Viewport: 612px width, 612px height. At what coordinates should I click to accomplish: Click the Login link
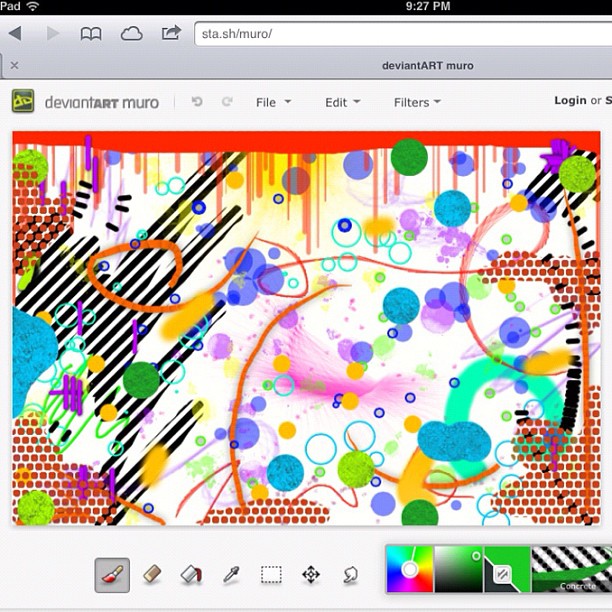pos(570,101)
